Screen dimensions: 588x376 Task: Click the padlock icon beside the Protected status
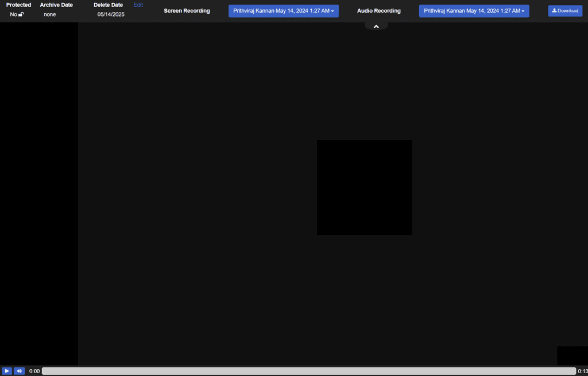(21, 14)
